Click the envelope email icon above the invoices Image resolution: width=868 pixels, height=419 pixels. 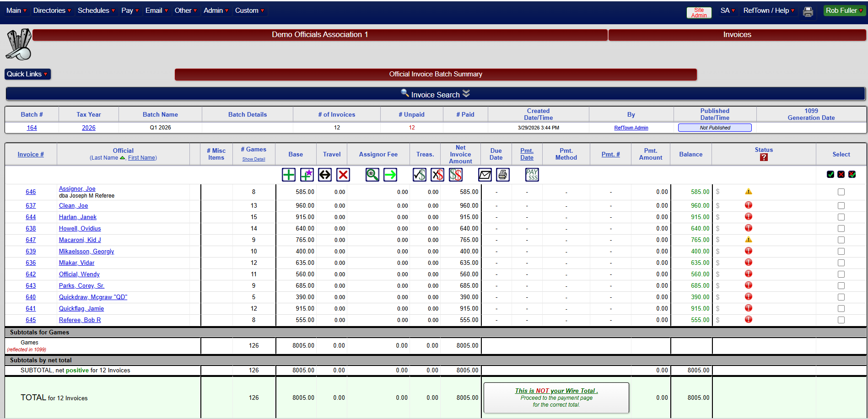click(x=485, y=174)
